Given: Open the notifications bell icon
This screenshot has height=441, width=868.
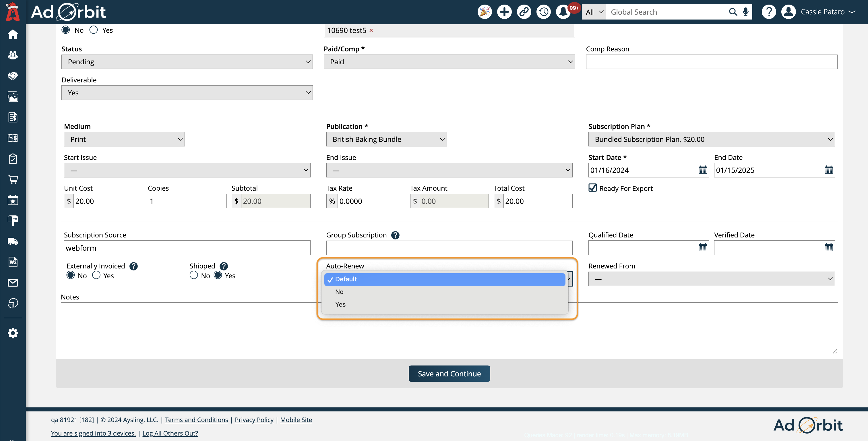Looking at the screenshot, I should point(563,12).
